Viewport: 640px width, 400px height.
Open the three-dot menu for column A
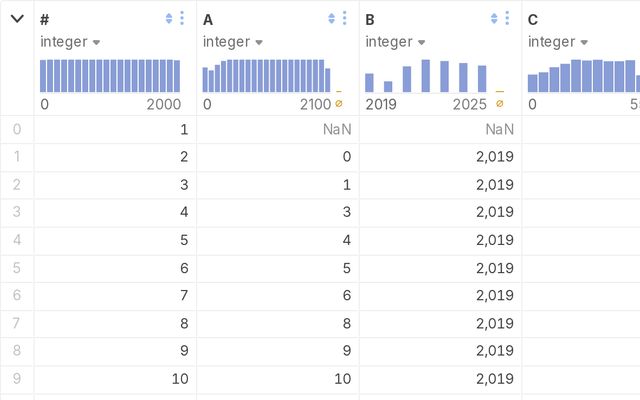[344, 18]
